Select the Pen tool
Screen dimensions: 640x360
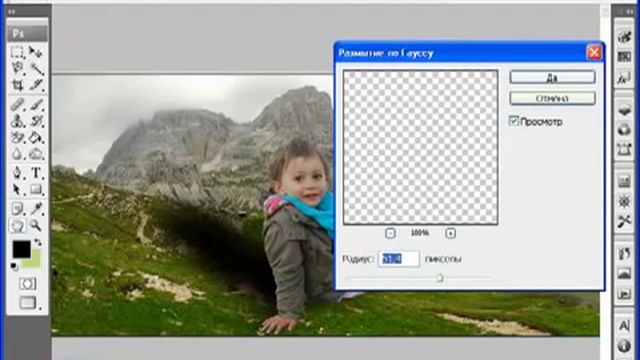click(x=18, y=173)
